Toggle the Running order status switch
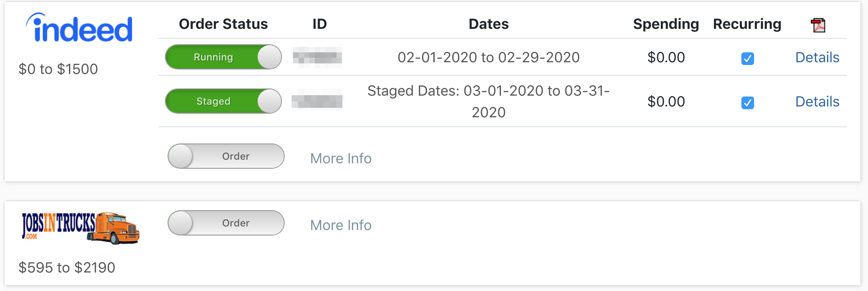Image resolution: width=868 pixels, height=291 pixels. [223, 57]
